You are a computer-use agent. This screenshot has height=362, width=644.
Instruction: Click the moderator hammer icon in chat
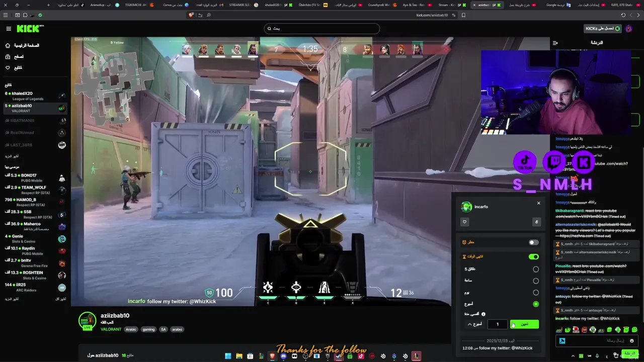click(x=562, y=340)
